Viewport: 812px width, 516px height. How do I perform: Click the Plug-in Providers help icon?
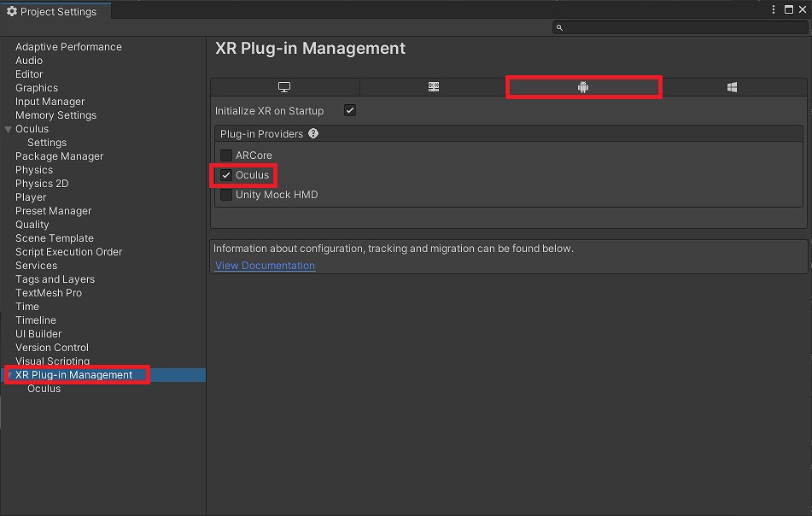pos(313,133)
